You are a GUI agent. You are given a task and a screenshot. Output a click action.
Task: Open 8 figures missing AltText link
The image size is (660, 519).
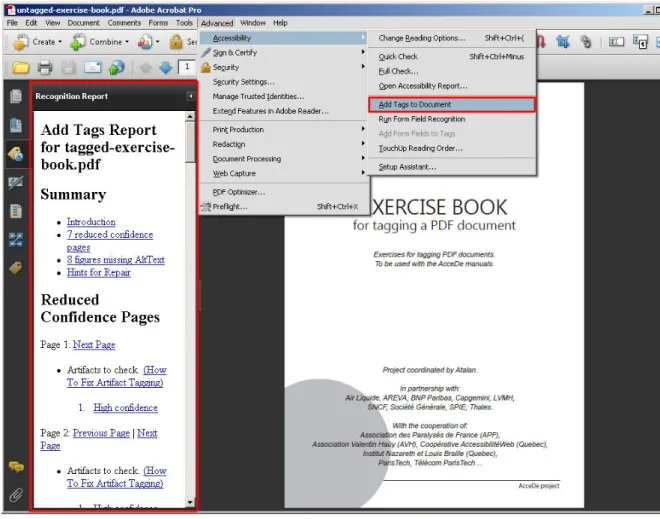coord(115,260)
